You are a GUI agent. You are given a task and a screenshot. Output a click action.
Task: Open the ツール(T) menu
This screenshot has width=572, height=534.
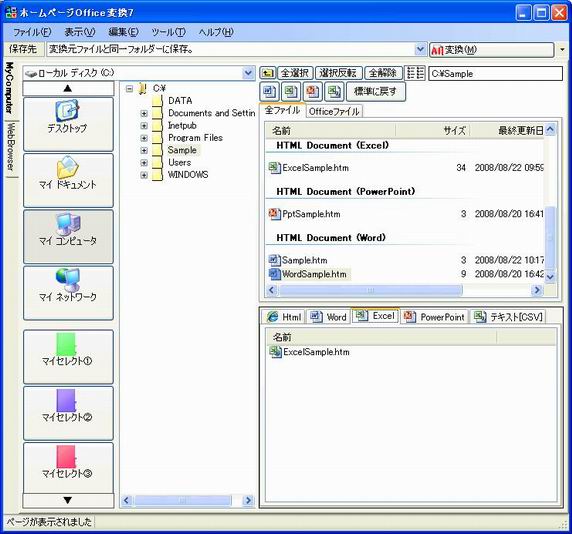169,32
